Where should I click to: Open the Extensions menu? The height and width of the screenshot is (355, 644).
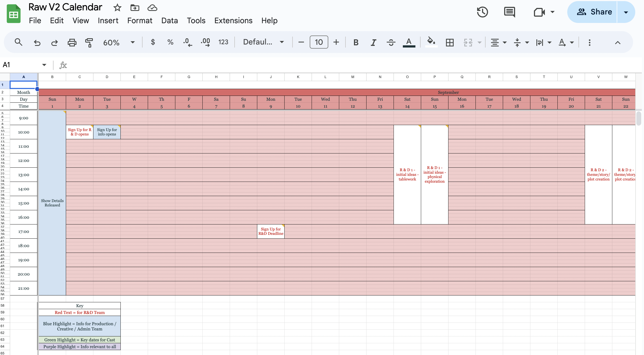[x=233, y=20]
